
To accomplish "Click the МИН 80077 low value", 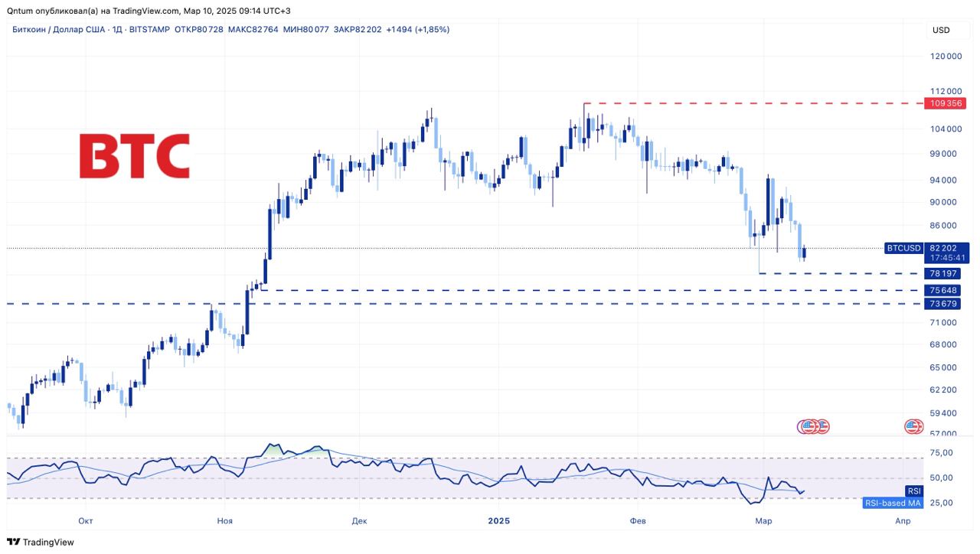I will tap(305, 29).
